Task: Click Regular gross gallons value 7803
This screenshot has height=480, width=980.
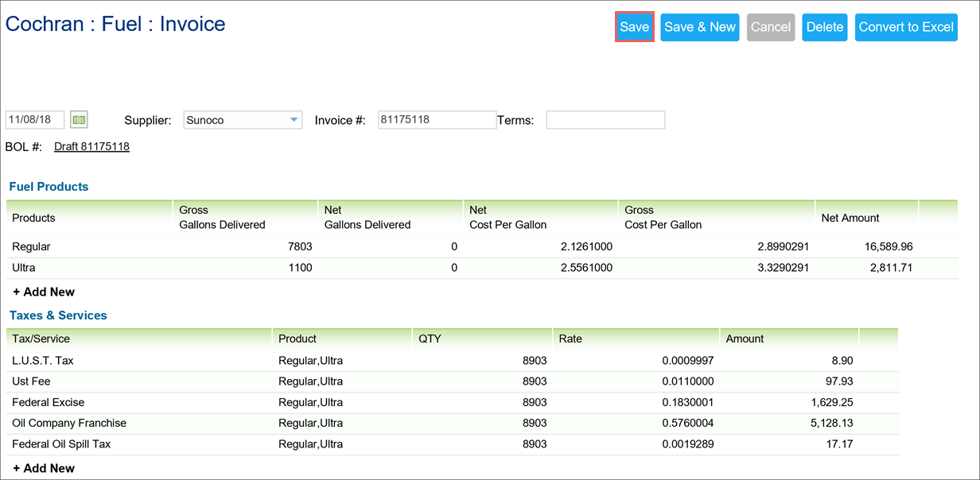Action: coord(300,247)
